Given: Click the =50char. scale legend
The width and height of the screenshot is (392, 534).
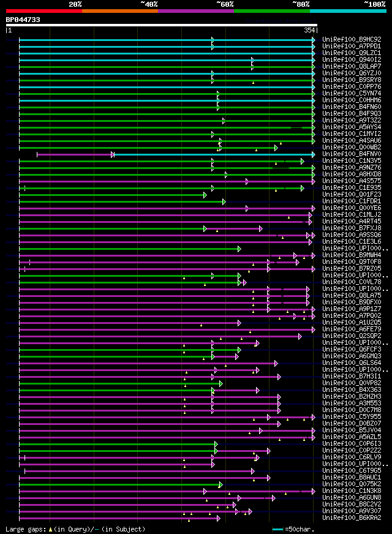Looking at the screenshot, I should 293,530.
